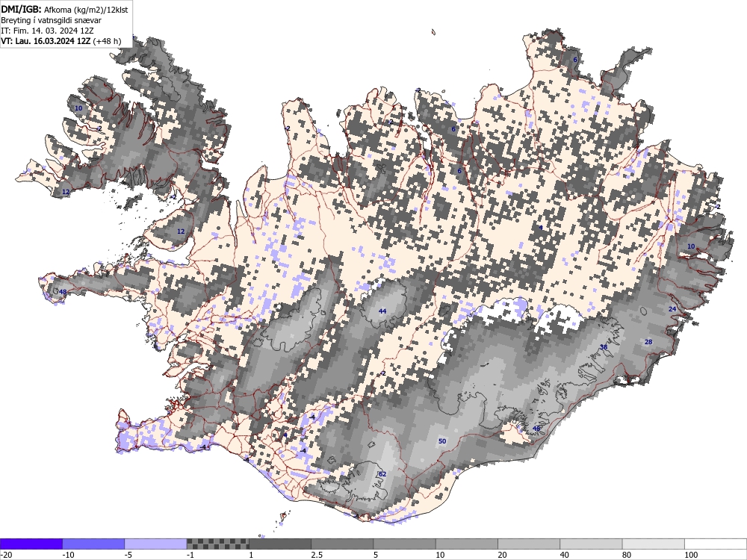Click the map value '38' in the southeast
The height and width of the screenshot is (560, 747).
coord(604,347)
